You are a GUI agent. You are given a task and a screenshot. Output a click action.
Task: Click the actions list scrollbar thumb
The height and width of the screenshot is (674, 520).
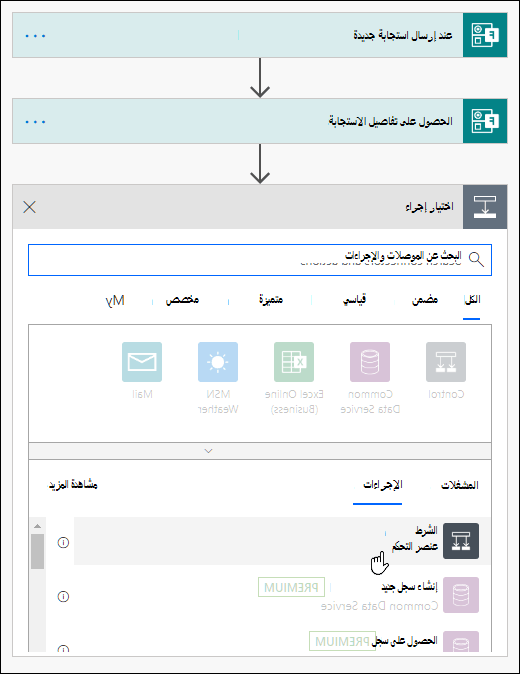point(37,551)
